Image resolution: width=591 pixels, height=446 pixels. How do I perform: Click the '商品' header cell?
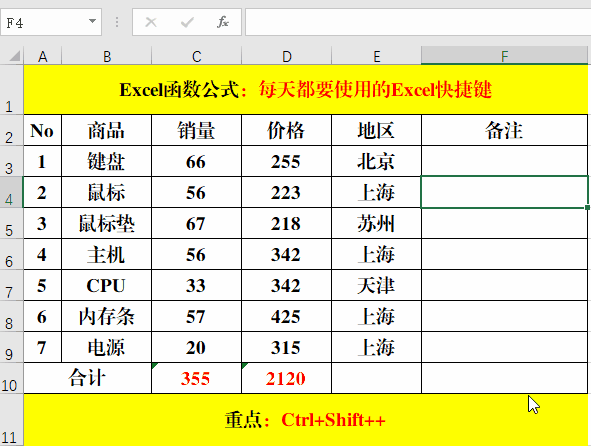pos(107,130)
